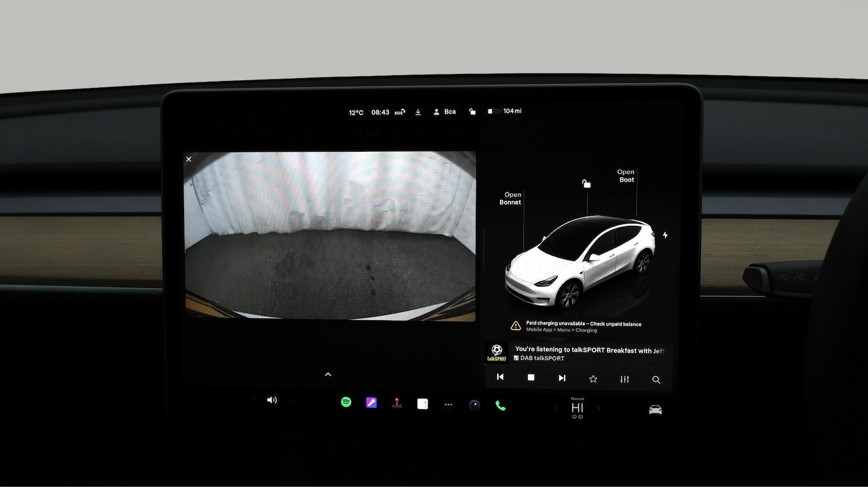Open the dashcam camera app
The width and height of the screenshot is (868, 487).
(475, 405)
